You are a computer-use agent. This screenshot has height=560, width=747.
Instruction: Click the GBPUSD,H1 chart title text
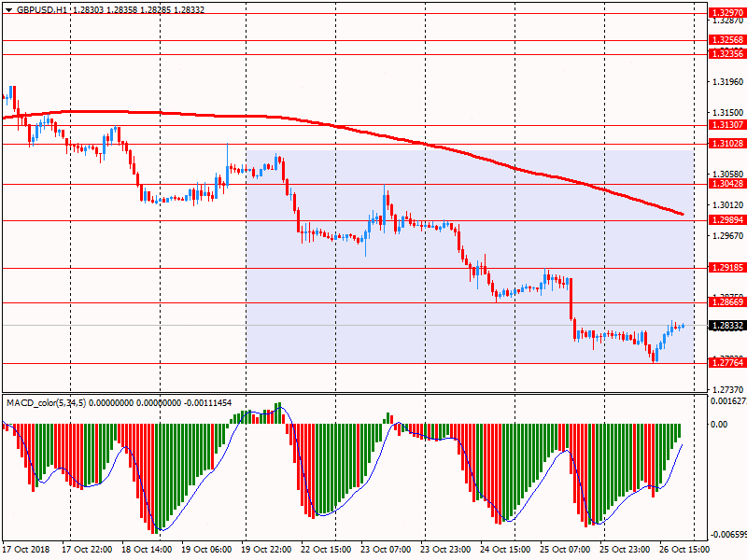click(41, 10)
